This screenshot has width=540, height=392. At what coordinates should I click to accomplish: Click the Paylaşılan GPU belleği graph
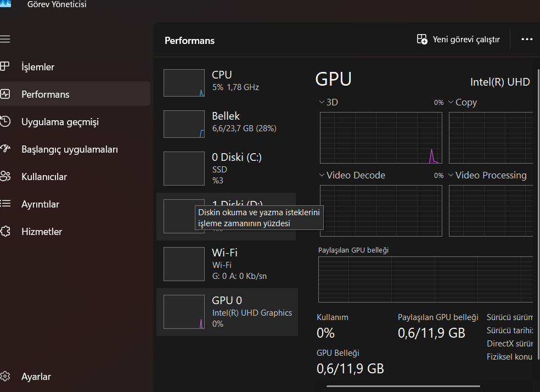tap(425, 279)
